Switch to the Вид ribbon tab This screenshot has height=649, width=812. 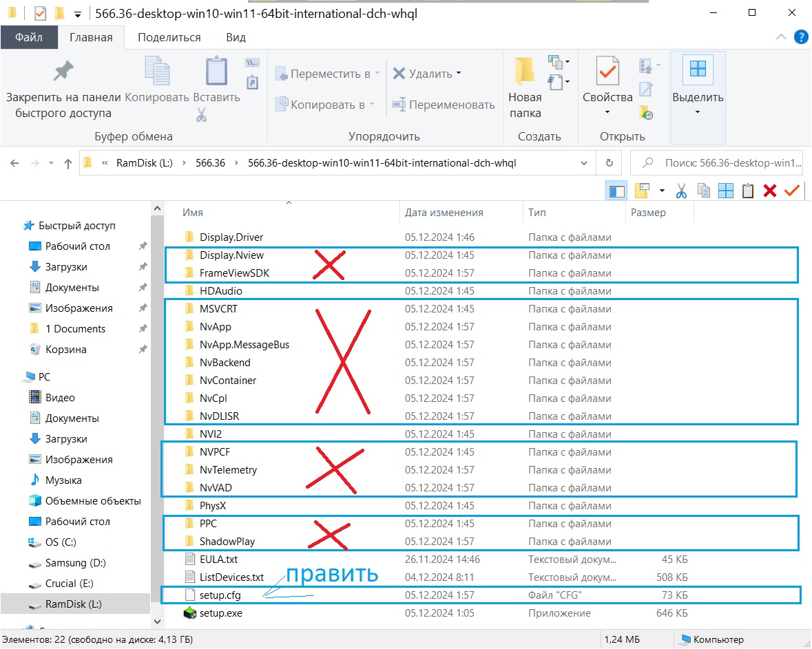coord(236,37)
